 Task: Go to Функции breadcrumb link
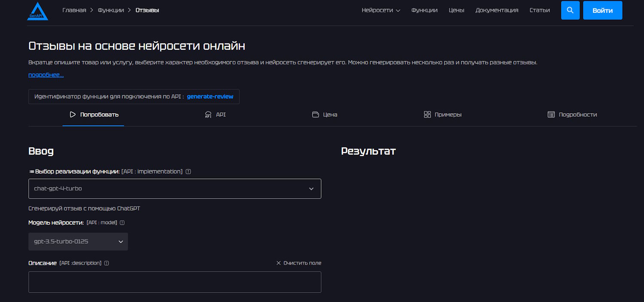tap(111, 10)
